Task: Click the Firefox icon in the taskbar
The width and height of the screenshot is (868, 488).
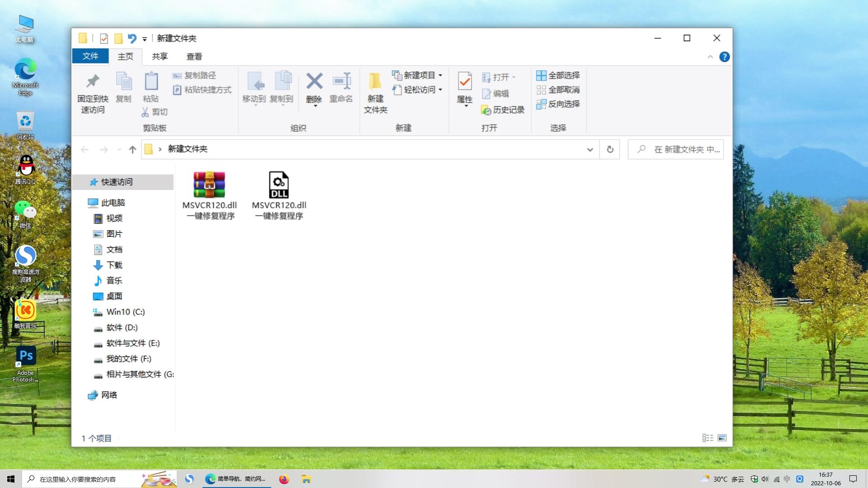Action: click(x=284, y=479)
